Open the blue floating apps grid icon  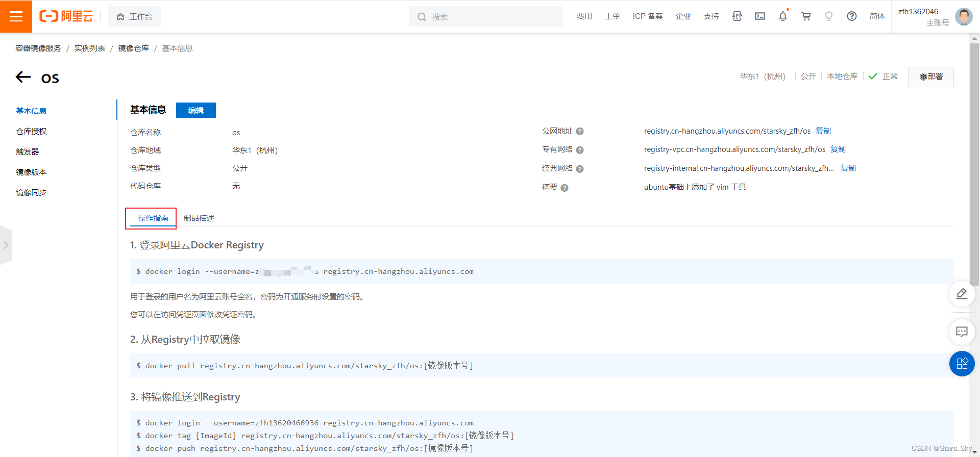click(962, 364)
